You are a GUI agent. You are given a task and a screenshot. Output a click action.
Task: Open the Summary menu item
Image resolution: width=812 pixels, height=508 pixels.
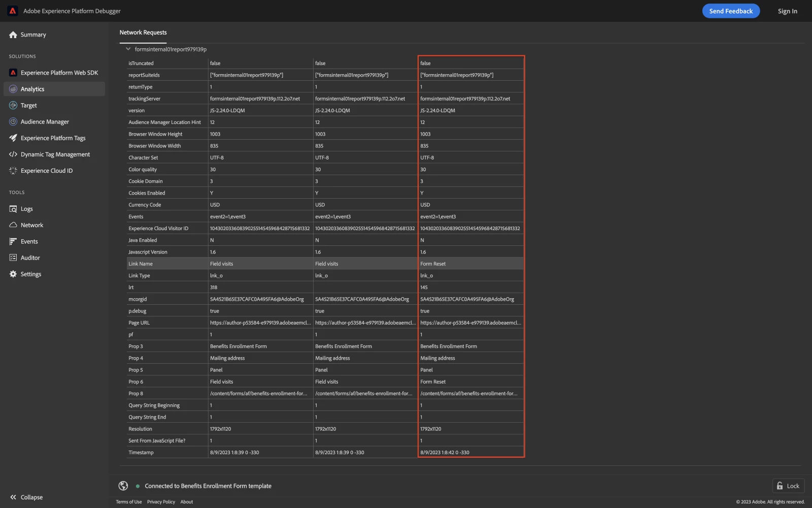point(33,35)
